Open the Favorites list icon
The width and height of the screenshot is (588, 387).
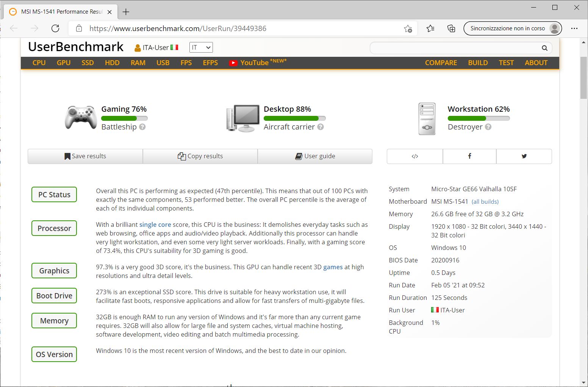tap(430, 28)
